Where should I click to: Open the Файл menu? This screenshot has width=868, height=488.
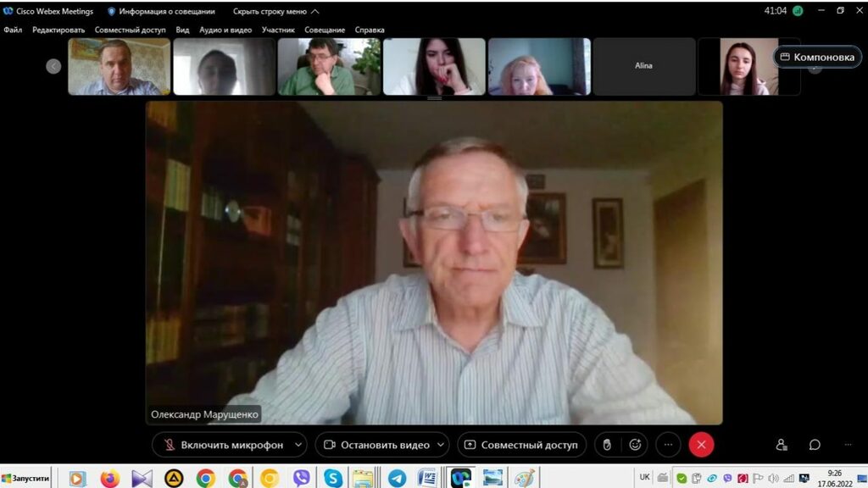[x=13, y=30]
